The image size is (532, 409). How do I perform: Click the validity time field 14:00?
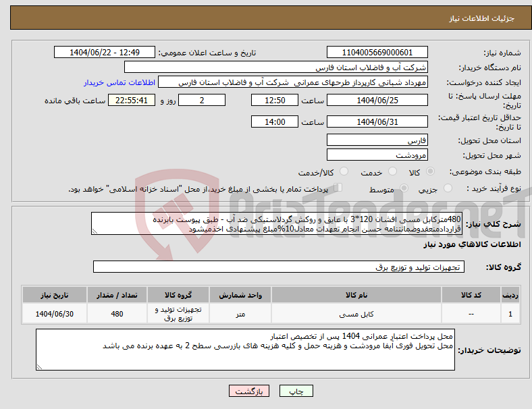(275, 121)
